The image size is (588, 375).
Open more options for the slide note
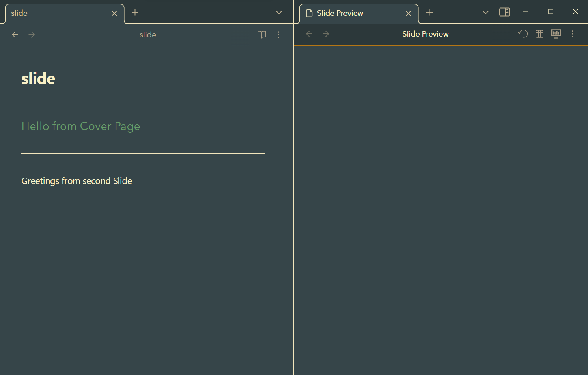278,35
